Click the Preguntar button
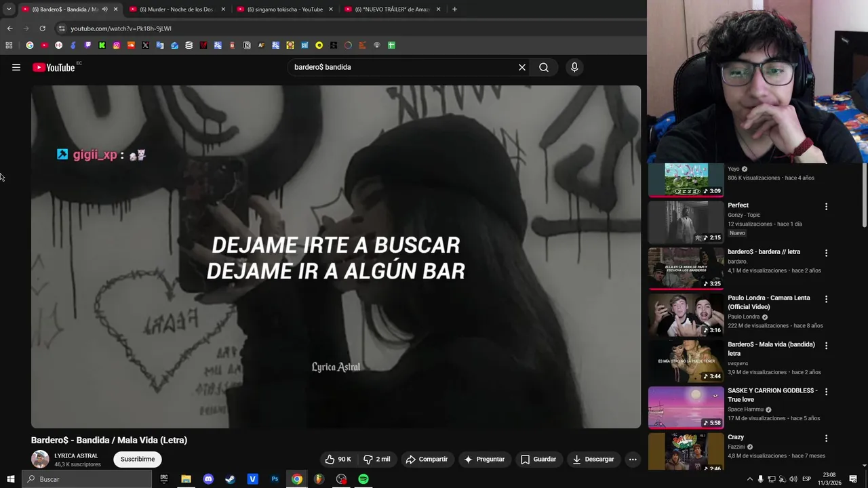This screenshot has width=868, height=488. 484,460
